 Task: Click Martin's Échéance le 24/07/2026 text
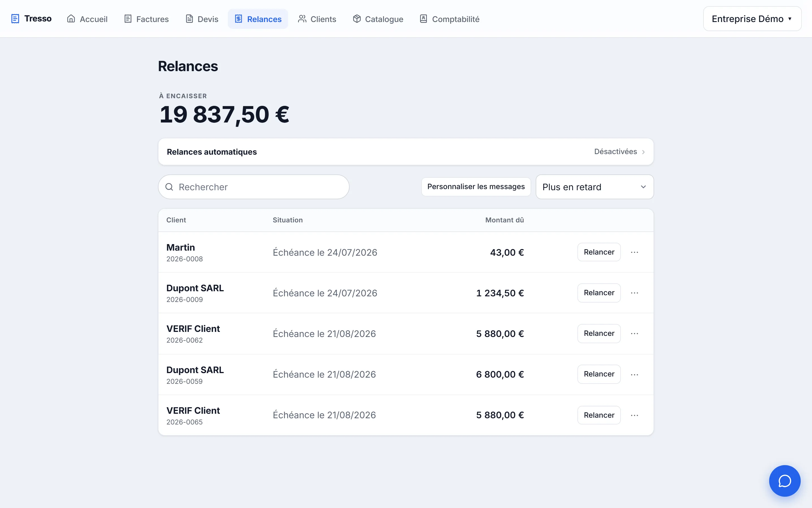point(325,252)
